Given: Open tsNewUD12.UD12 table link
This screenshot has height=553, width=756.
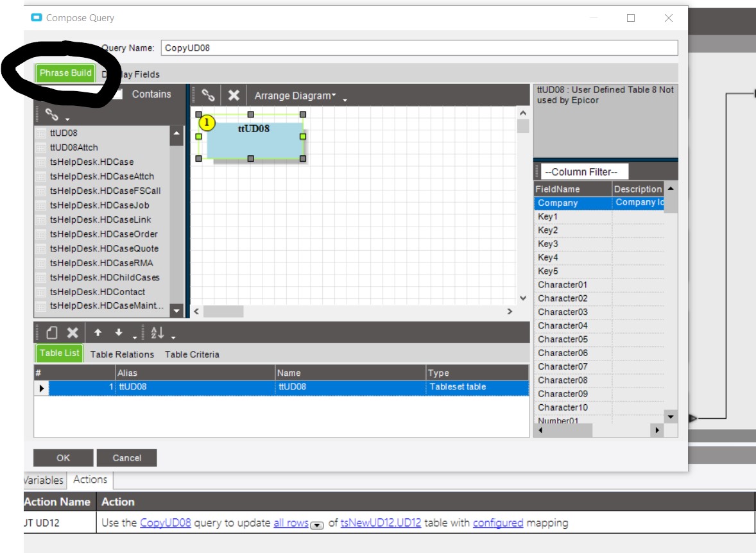Looking at the screenshot, I should click(x=381, y=523).
